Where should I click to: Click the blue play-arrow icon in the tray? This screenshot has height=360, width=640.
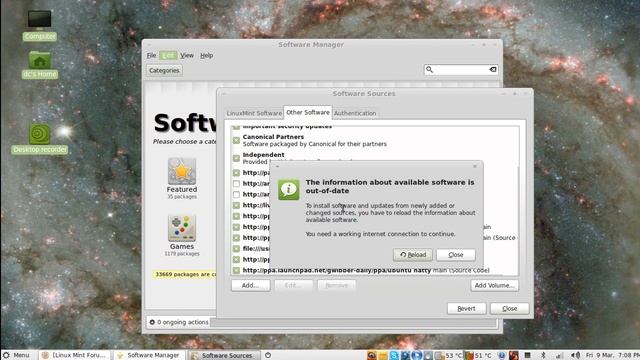(x=417, y=355)
